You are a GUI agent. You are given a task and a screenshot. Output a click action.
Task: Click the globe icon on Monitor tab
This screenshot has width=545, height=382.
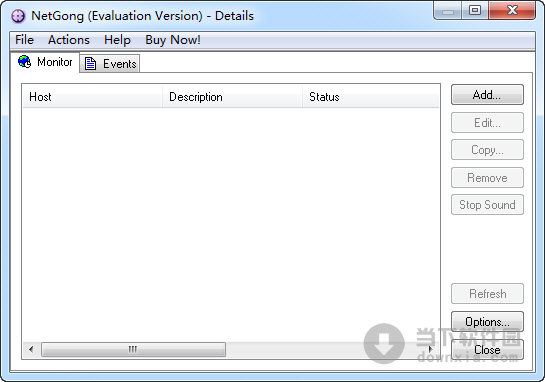coord(24,62)
